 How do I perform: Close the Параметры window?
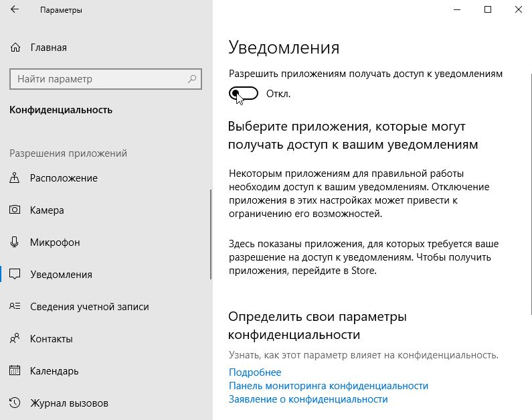(x=518, y=9)
